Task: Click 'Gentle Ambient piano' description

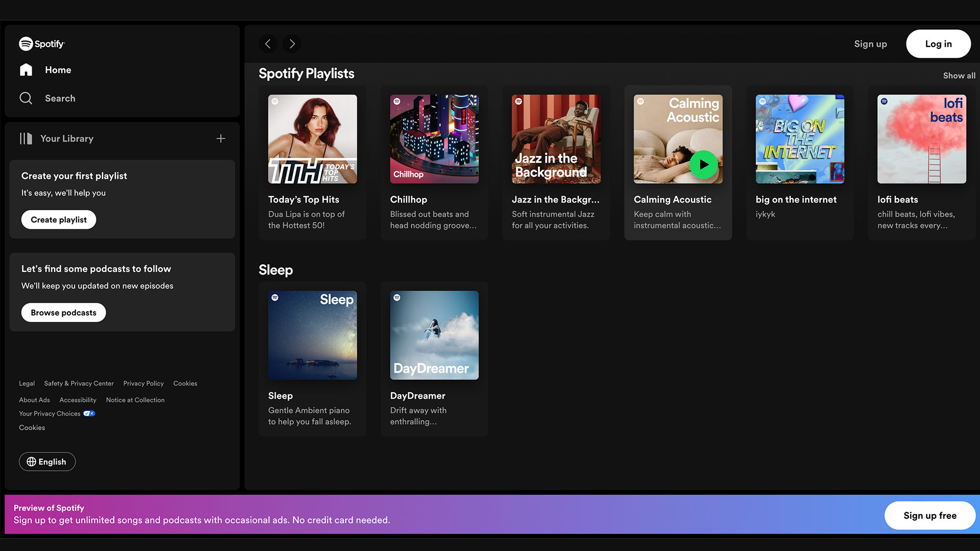Action: [x=309, y=416]
